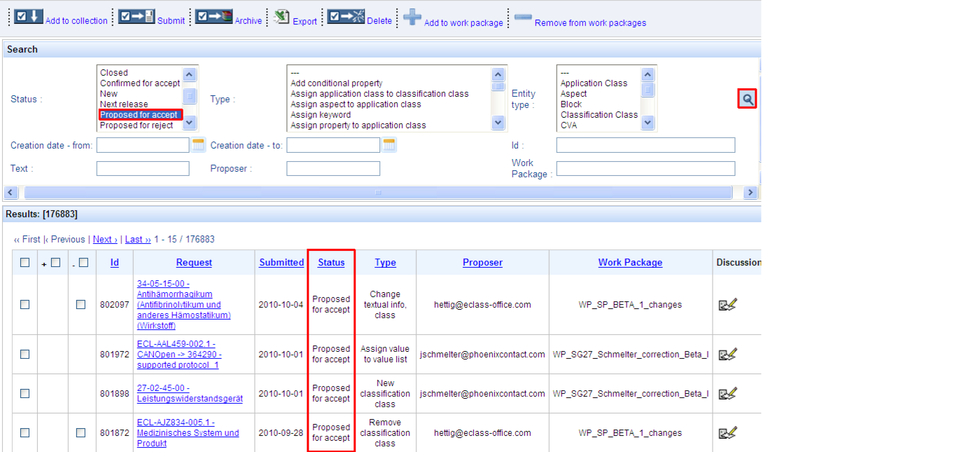
Task: Click the Export toolbar icon
Action: pyautogui.click(x=281, y=17)
